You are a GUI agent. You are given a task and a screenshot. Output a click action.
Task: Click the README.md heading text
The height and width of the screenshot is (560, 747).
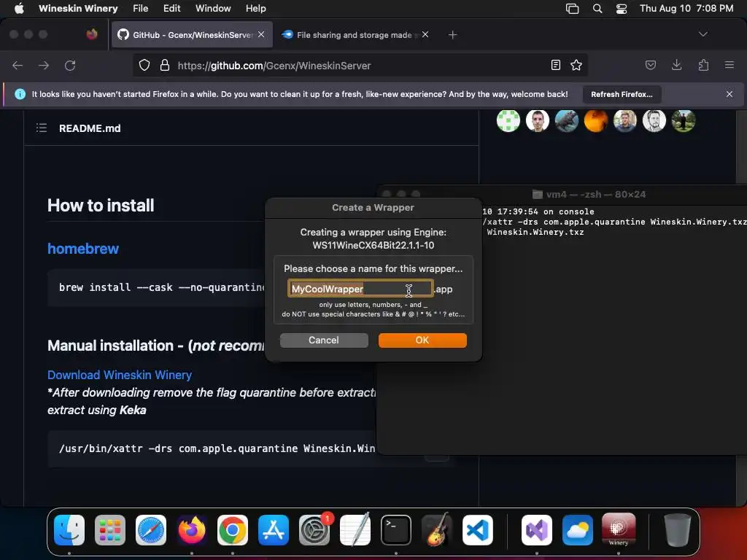[90, 128]
